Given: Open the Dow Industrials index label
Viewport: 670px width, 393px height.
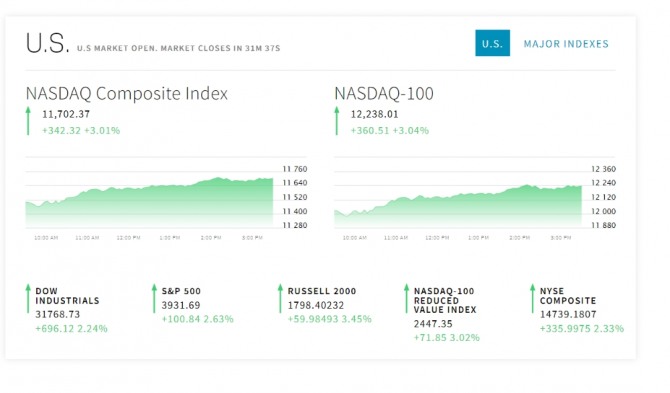Looking at the screenshot, I should coord(67,296).
